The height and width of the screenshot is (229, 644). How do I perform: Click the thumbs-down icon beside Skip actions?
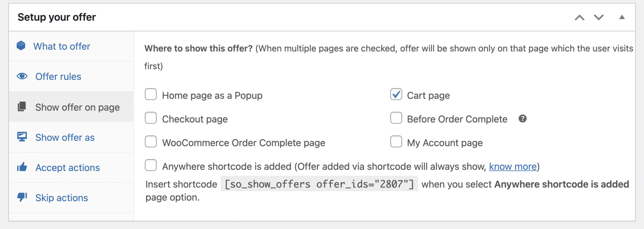tap(22, 197)
